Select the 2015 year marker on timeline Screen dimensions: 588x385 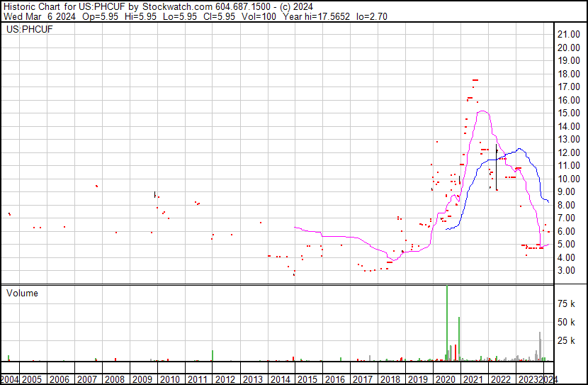pyautogui.click(x=307, y=379)
